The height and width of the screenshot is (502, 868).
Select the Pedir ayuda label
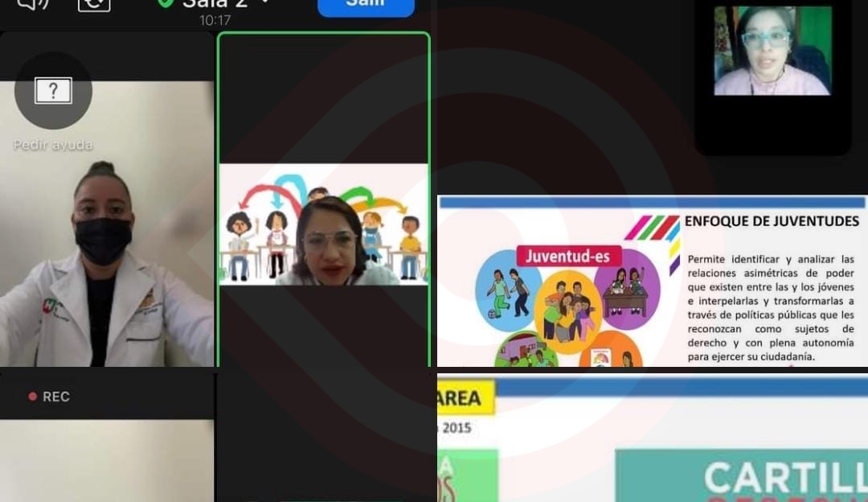(x=53, y=145)
